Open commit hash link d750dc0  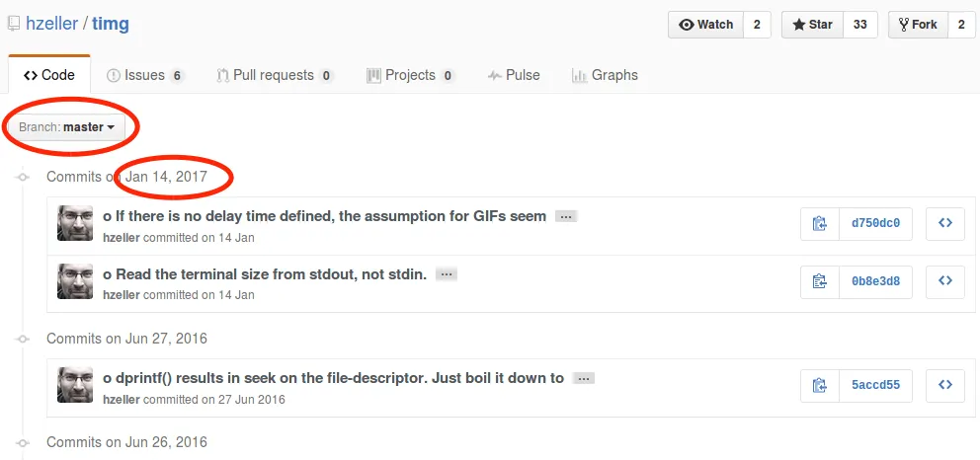875,223
